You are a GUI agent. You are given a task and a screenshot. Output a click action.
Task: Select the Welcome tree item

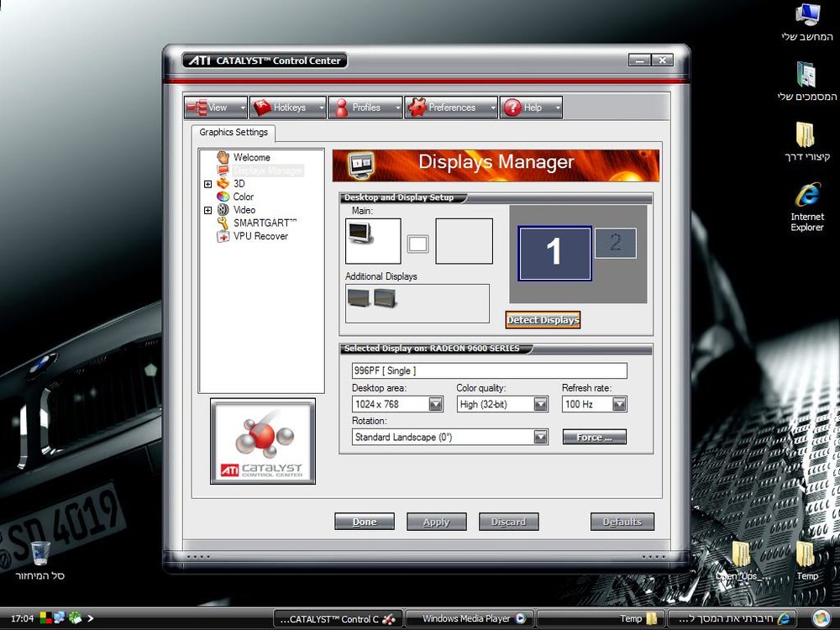[251, 158]
